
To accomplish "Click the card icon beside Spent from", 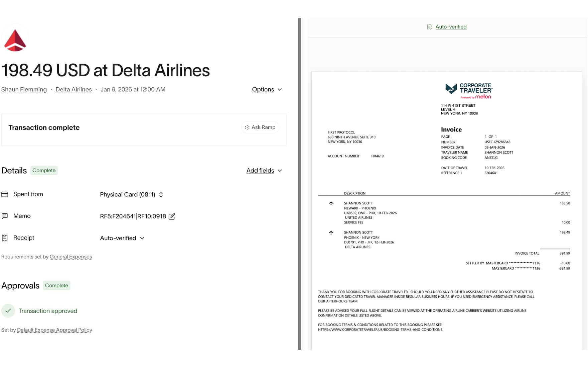I will (x=5, y=194).
